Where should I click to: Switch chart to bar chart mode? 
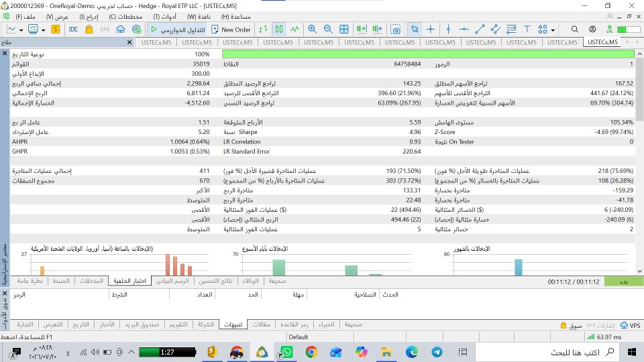coord(263,29)
